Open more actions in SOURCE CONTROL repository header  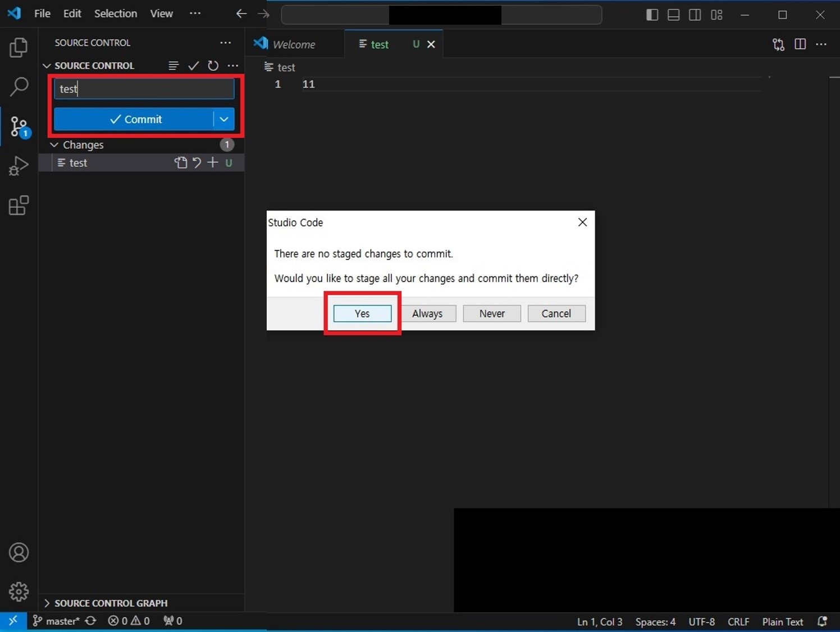(x=233, y=66)
